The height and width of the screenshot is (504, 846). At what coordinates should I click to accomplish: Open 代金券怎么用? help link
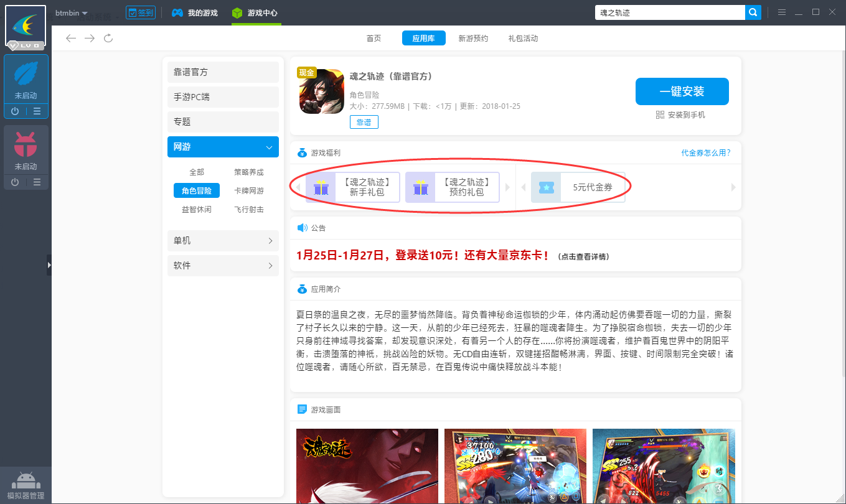[706, 153]
